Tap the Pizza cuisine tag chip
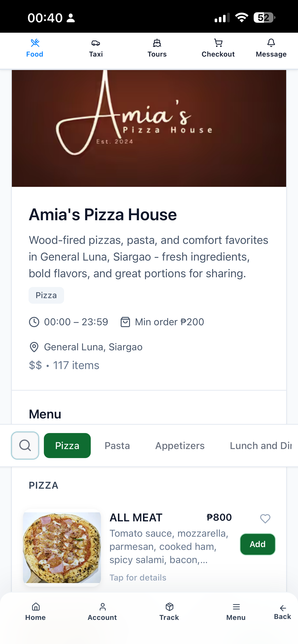The image size is (298, 644). (x=46, y=295)
